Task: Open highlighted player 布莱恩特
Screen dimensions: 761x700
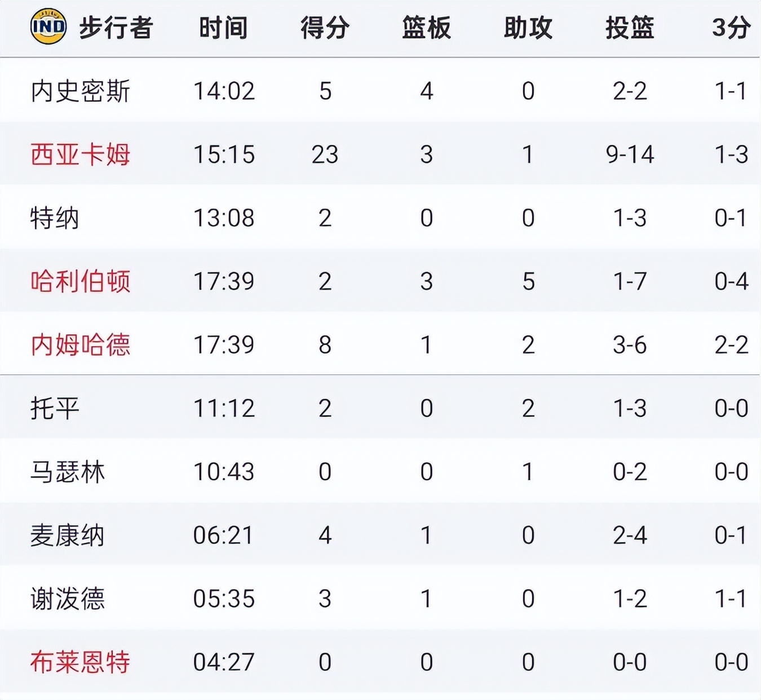Action: (81, 662)
